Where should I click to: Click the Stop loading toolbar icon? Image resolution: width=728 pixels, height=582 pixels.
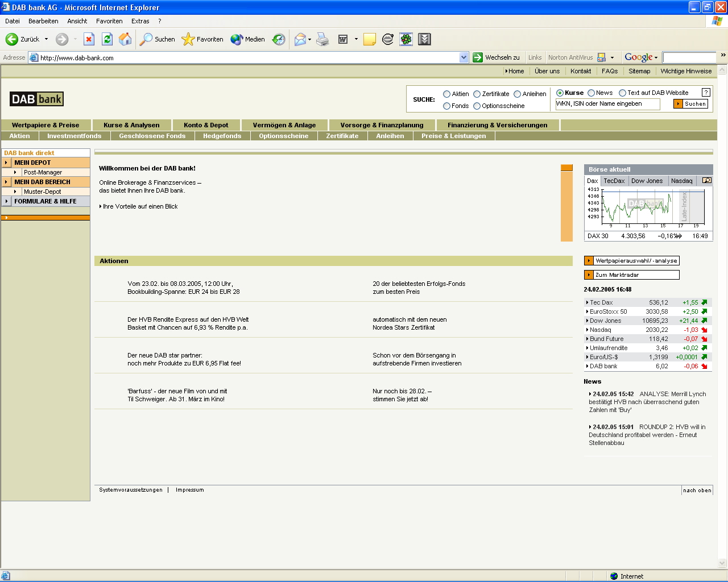89,39
